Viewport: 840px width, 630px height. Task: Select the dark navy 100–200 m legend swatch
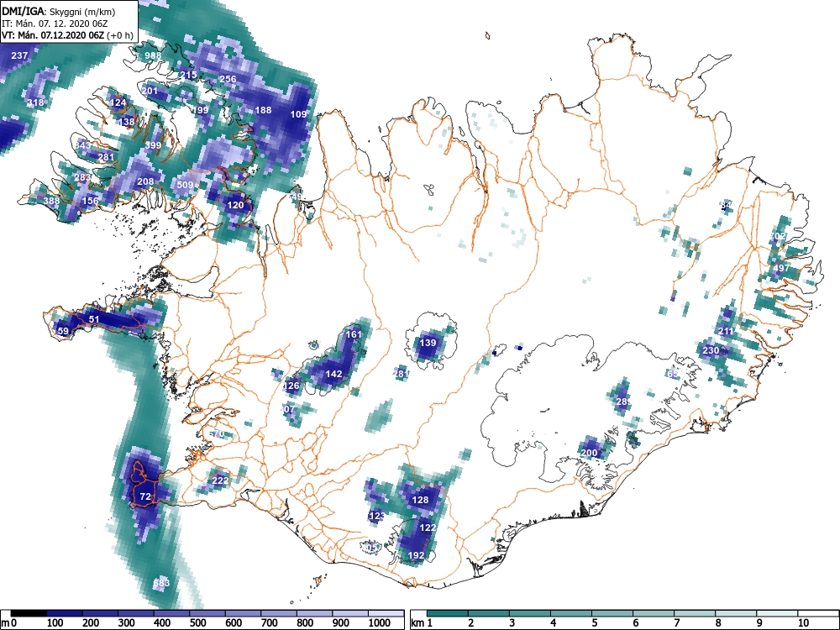tap(65, 613)
